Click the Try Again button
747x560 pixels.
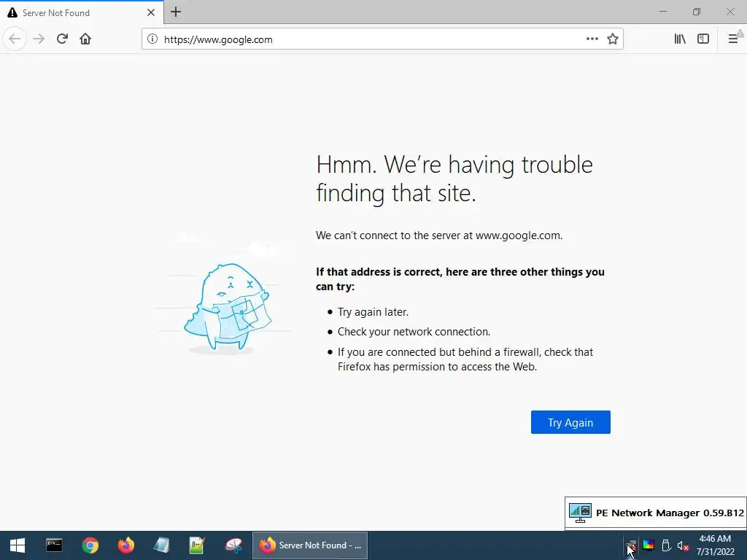[570, 422]
